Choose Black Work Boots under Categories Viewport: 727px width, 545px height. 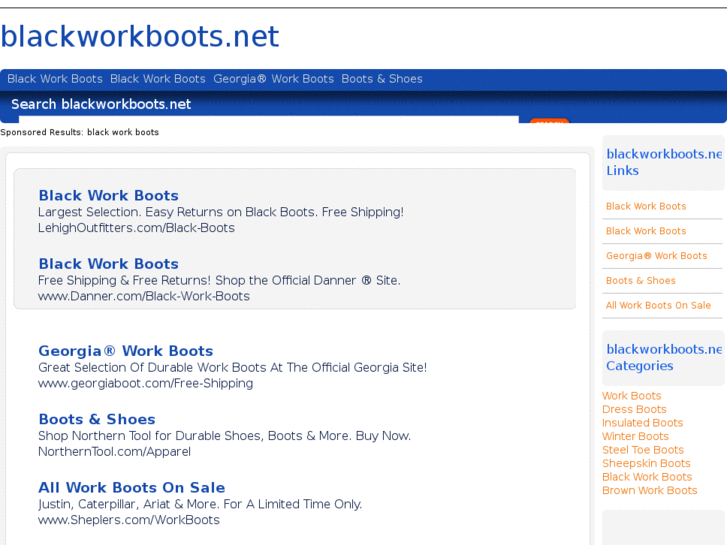pos(647,477)
